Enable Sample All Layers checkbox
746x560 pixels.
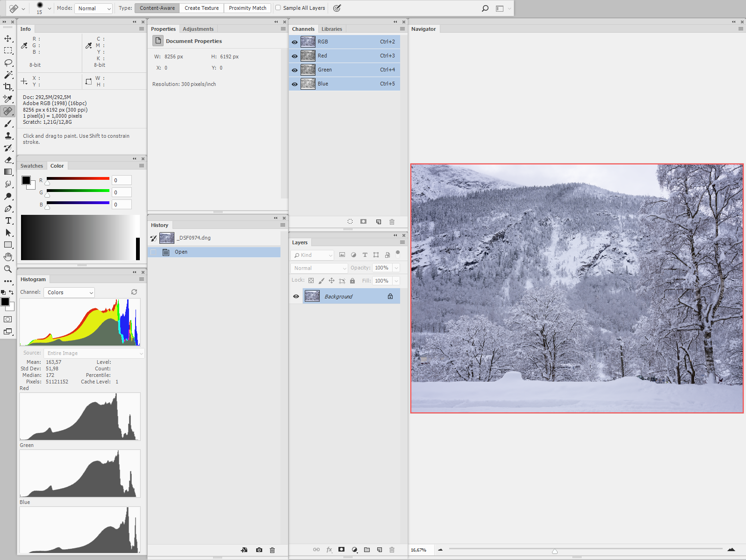278,7
